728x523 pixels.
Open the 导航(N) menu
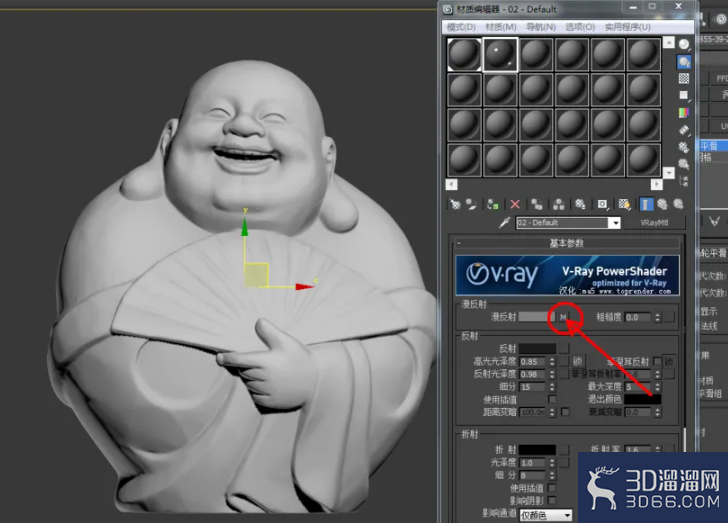[x=541, y=27]
